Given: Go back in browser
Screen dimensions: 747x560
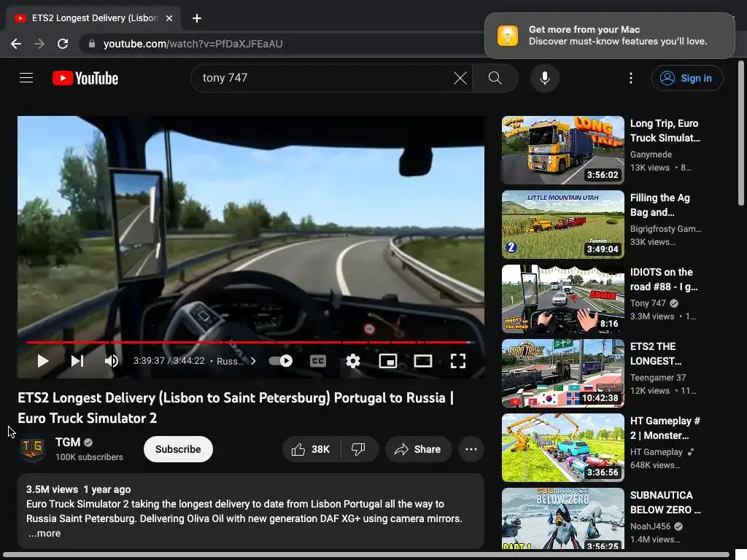Looking at the screenshot, I should pyautogui.click(x=16, y=44).
